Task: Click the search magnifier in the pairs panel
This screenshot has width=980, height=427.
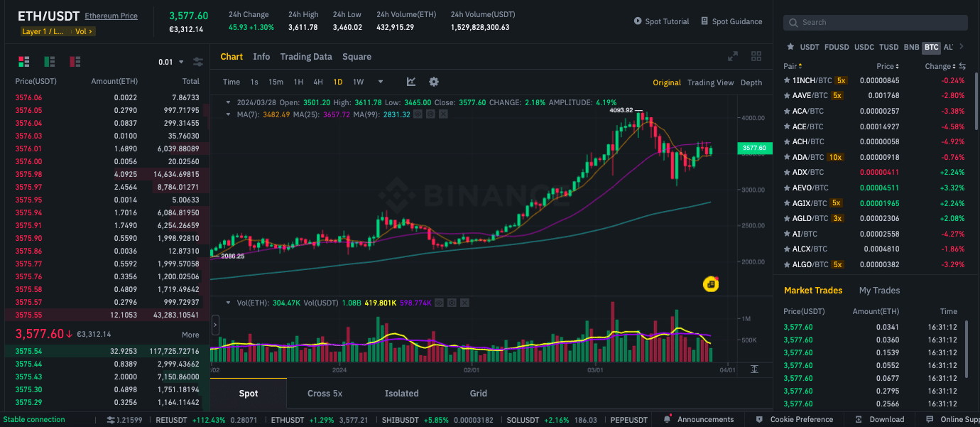Action: click(x=793, y=22)
